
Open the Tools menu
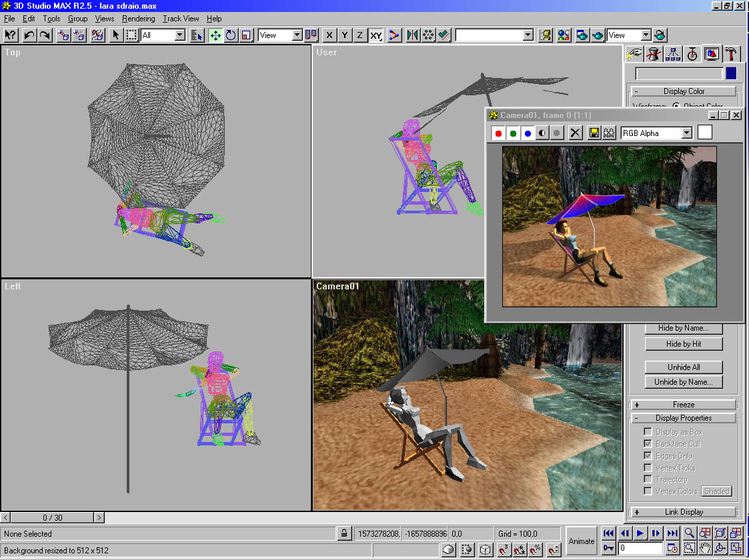point(51,19)
